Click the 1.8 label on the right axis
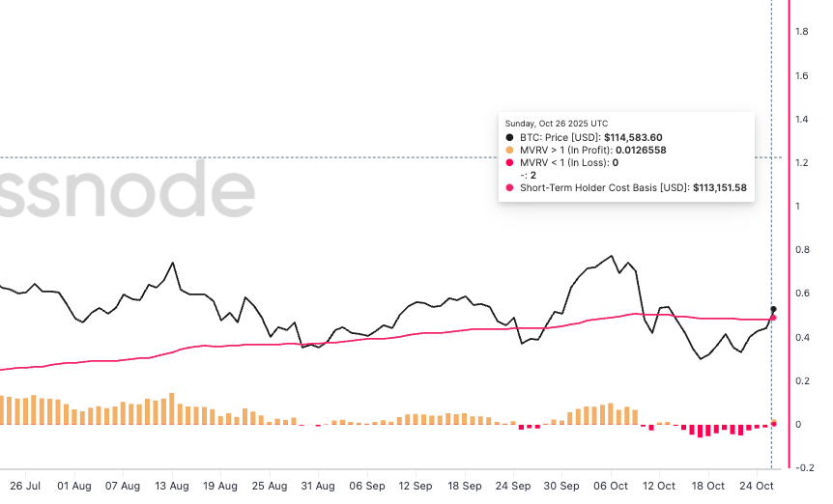833x504 pixels. pos(802,32)
